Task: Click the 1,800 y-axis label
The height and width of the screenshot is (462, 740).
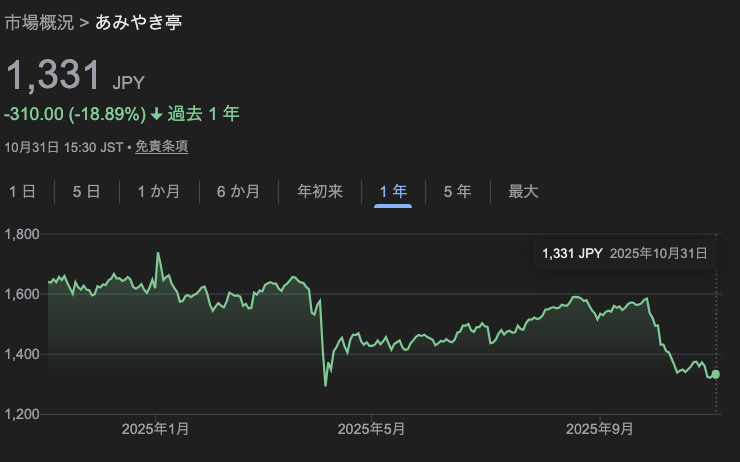Action: (21, 234)
